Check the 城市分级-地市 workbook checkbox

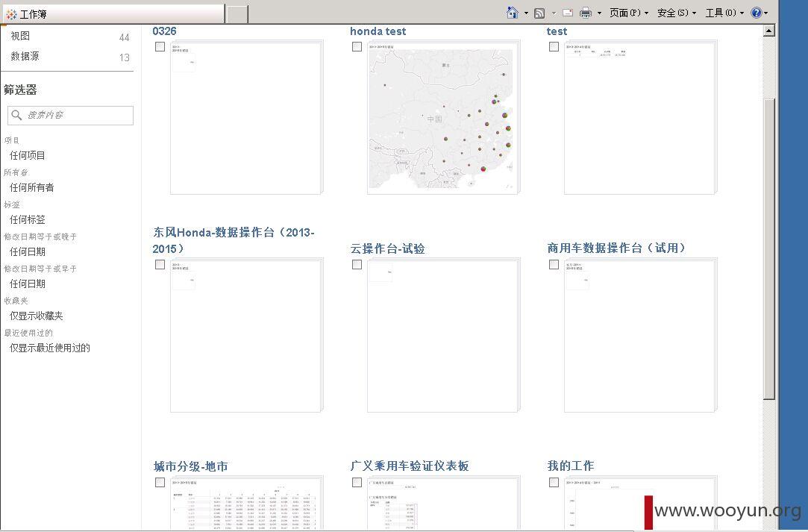pyautogui.click(x=160, y=483)
